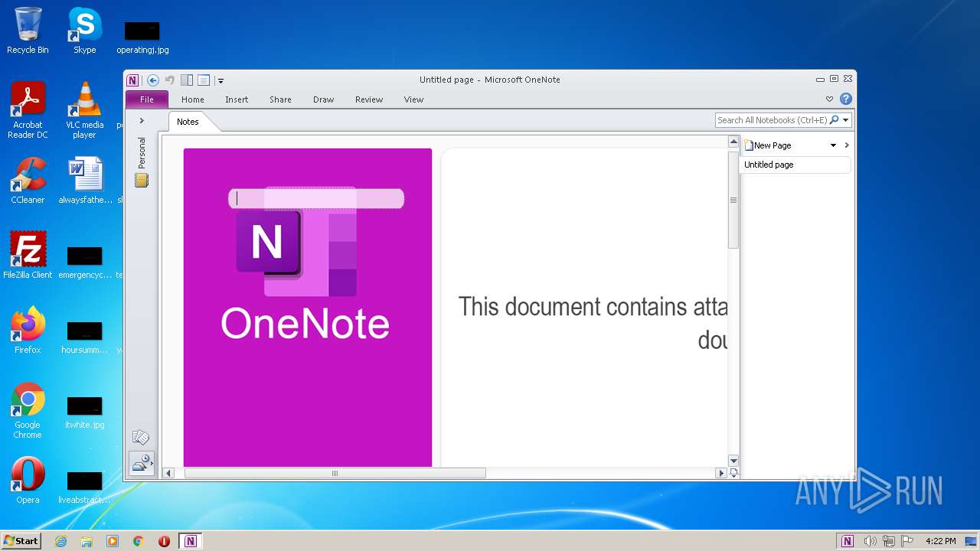Select itwhite.jpg on the desktop

coord(84,412)
